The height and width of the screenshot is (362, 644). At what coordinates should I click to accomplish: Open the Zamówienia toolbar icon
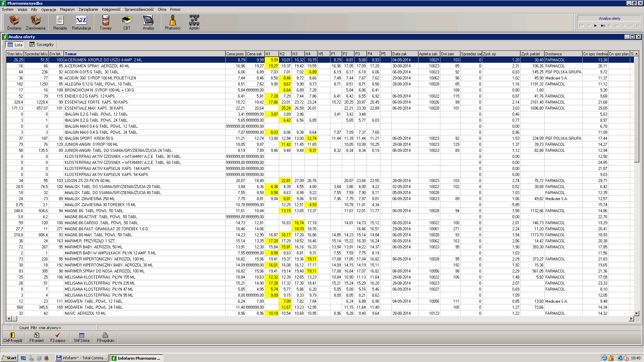pos(36,22)
